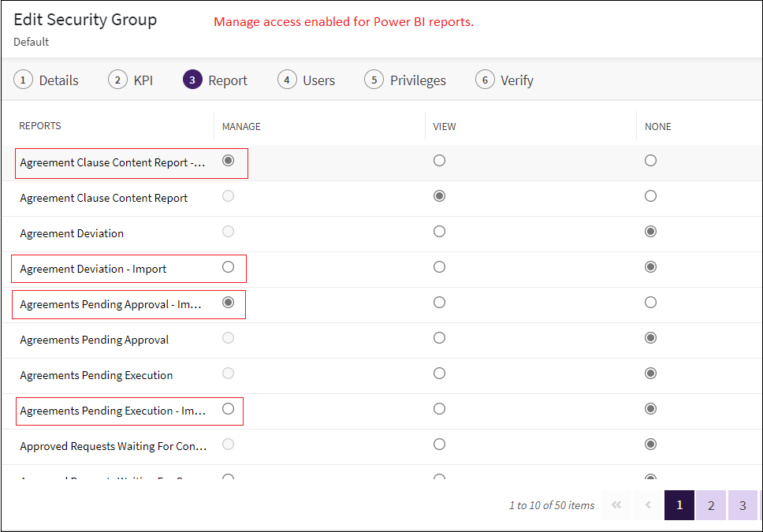Click the previous page arrow icon
Viewport: 763px width, 532px height.
[x=648, y=505]
